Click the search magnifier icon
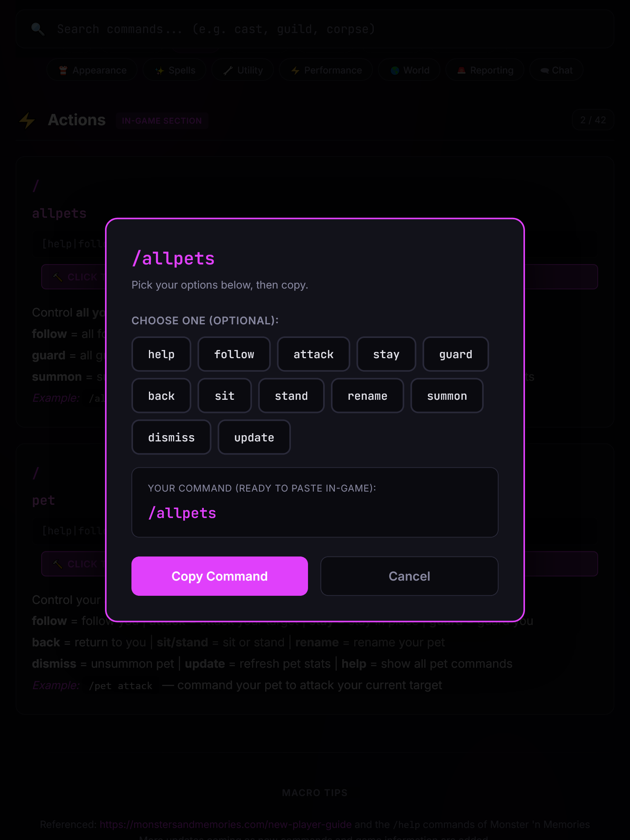This screenshot has width=630, height=840. [37, 29]
